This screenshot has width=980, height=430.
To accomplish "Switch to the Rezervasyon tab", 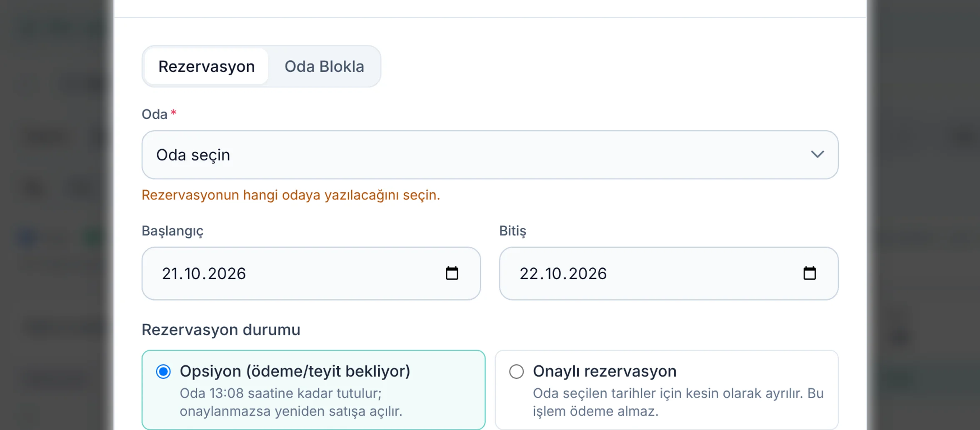I will click(x=207, y=67).
